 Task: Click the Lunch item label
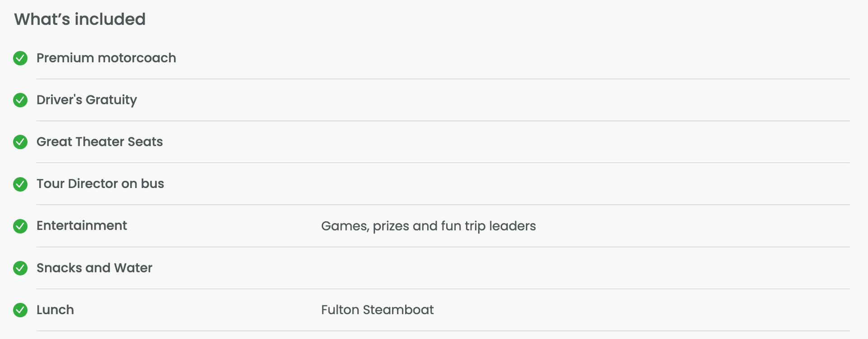[55, 310]
